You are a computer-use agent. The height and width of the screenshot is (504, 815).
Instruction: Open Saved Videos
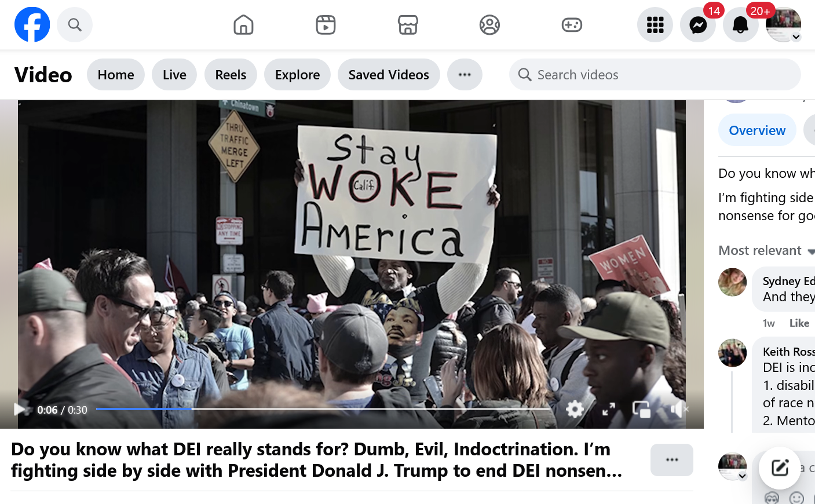click(389, 75)
